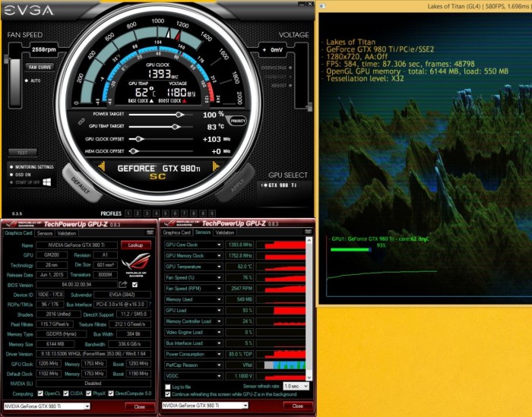Click the APPLY button in EVGA Precision
The width and height of the screenshot is (532, 417).
(x=236, y=185)
